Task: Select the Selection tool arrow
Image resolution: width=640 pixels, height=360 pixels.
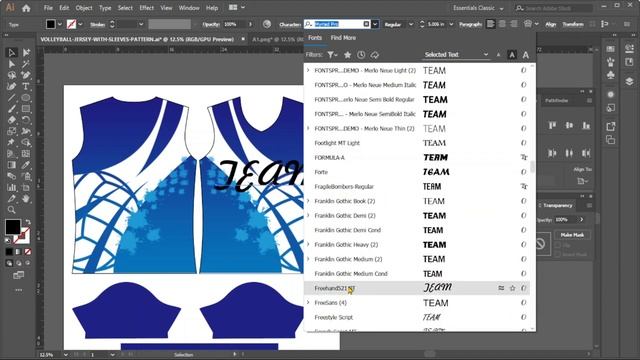Action: (x=11, y=53)
